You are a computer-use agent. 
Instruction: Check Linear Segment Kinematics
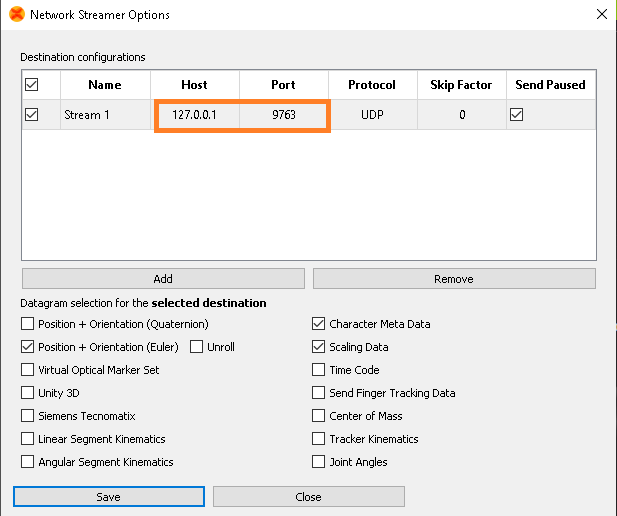point(28,438)
